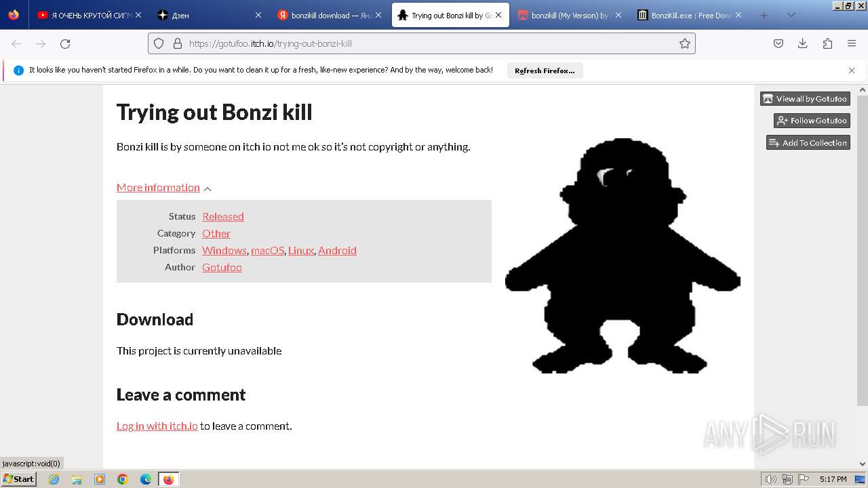Click View all by Gotufoo button
This screenshot has width=868, height=488.
[805, 99]
